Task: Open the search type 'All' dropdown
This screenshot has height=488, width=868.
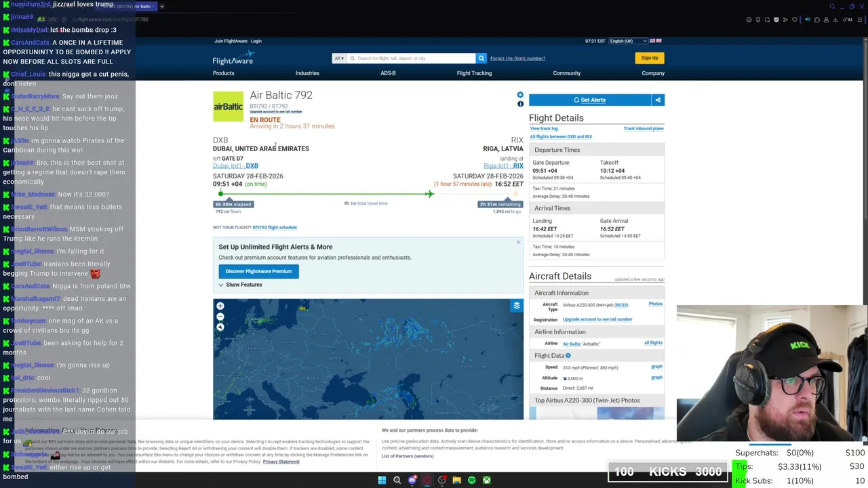Action: [x=338, y=58]
